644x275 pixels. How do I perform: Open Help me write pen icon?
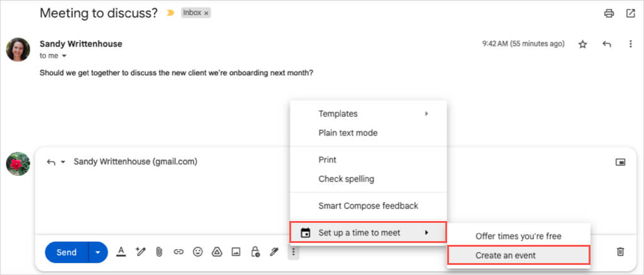point(141,252)
